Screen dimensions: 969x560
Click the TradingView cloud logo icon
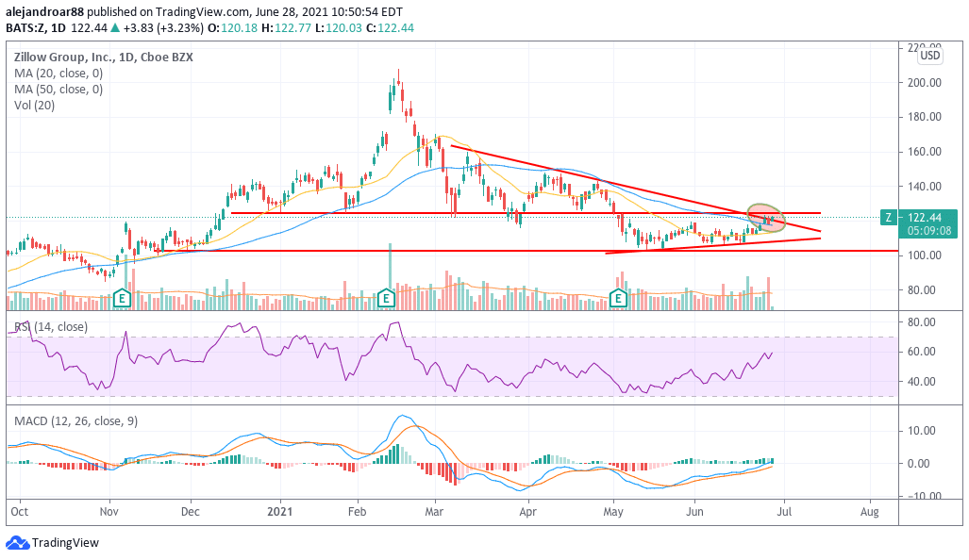pyautogui.click(x=17, y=543)
